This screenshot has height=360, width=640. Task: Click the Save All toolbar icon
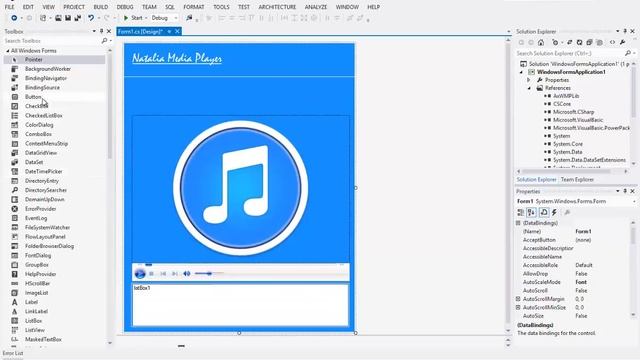77,18
